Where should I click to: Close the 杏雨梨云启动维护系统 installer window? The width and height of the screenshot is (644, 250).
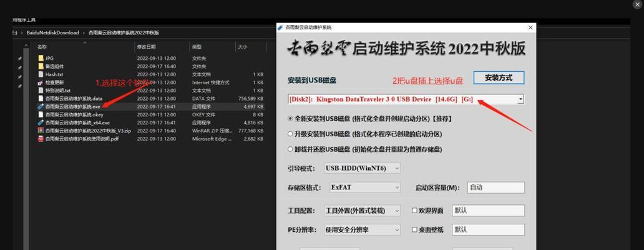[x=530, y=27]
